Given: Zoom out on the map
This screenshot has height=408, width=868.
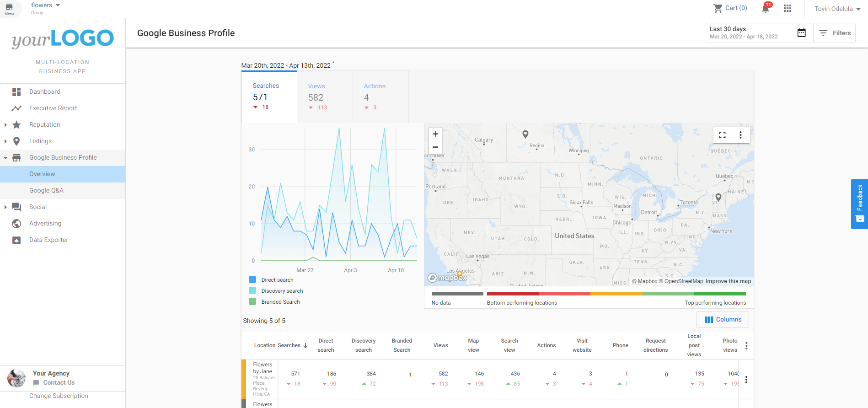Looking at the screenshot, I should click(x=435, y=147).
